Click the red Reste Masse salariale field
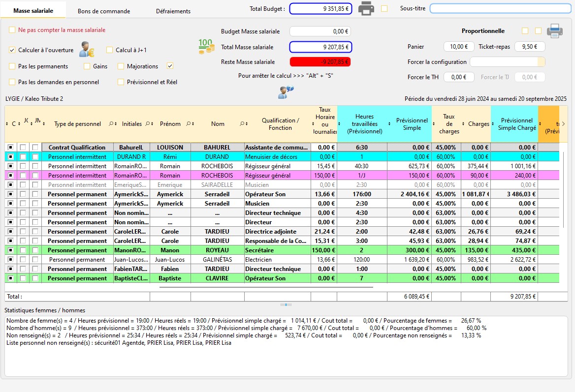This screenshot has width=575, height=392. 320,62
